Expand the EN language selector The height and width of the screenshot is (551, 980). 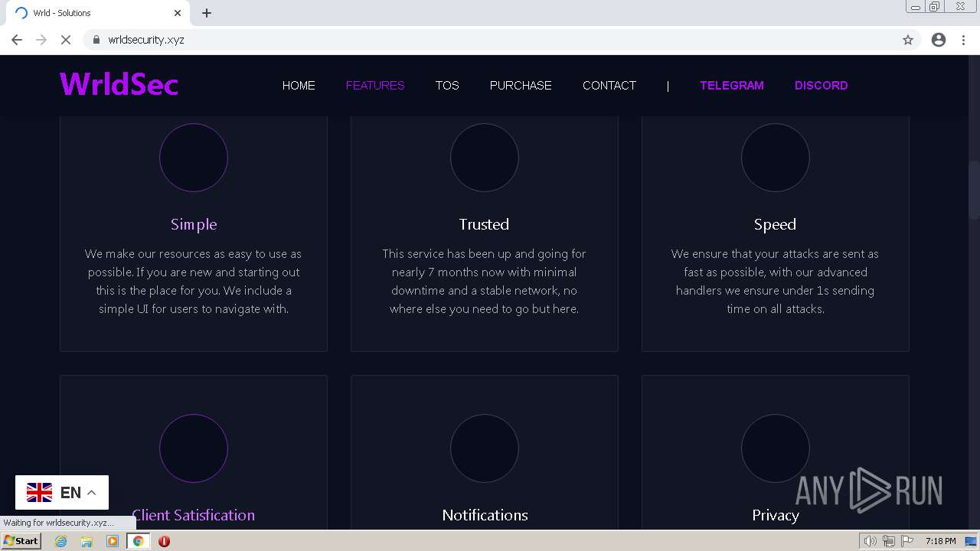[x=62, y=493]
